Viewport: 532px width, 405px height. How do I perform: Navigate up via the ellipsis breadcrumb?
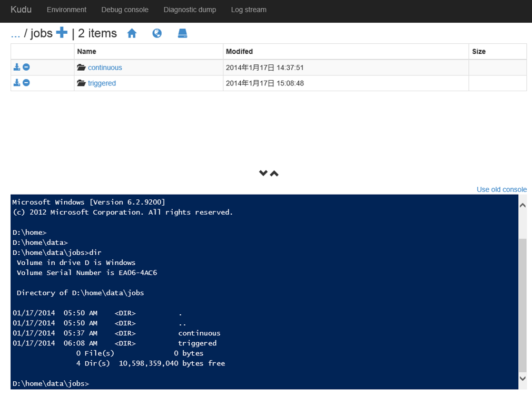pos(15,33)
